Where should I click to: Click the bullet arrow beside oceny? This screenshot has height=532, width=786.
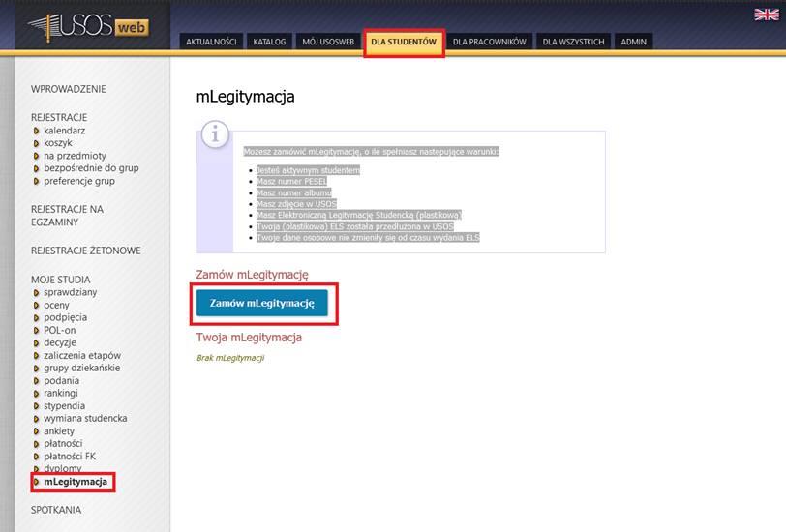37,306
